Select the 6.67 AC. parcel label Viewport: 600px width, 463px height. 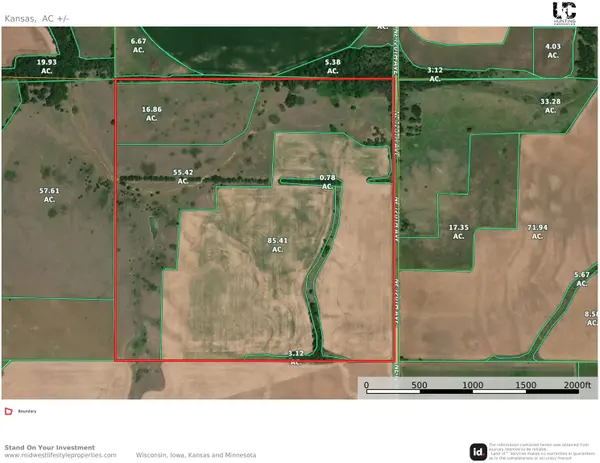pyautogui.click(x=138, y=45)
